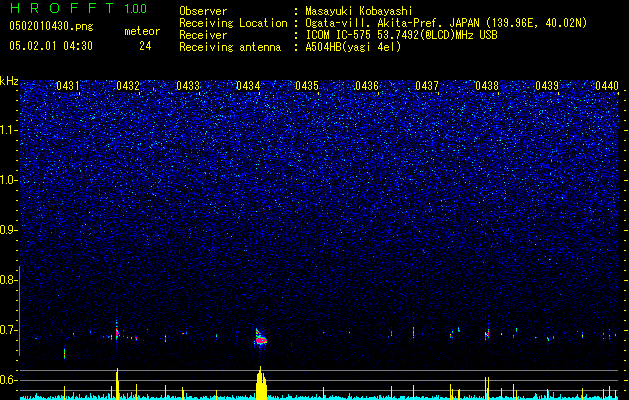This screenshot has width=629, height=400.
Task: Click the vertical gray range bar by 0.7
Action: (19, 311)
